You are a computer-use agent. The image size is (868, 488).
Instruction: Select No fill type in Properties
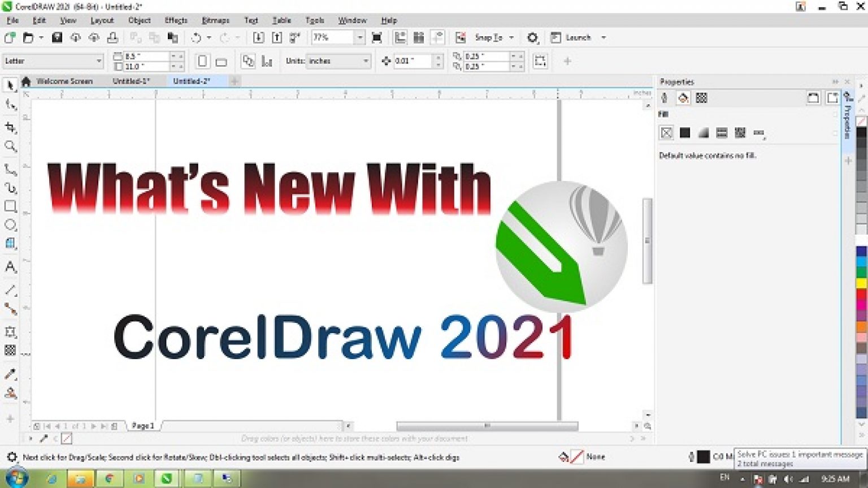[667, 133]
